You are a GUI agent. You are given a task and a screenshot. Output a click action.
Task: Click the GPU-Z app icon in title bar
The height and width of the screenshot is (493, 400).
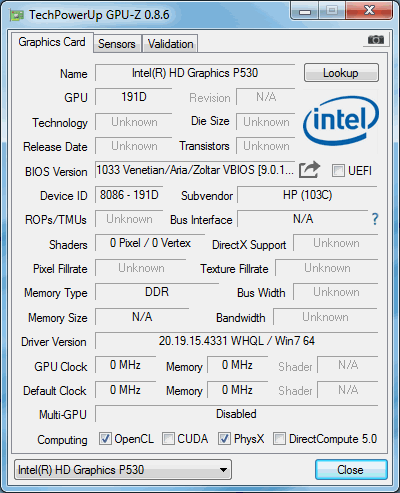17,15
